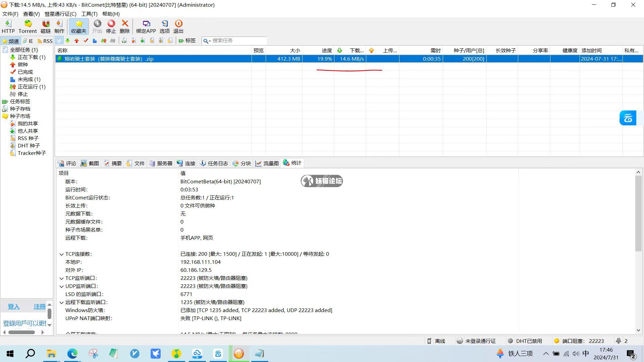Open the 彗星通行证(C) menu
The height and width of the screenshot is (362, 644).
60,14
